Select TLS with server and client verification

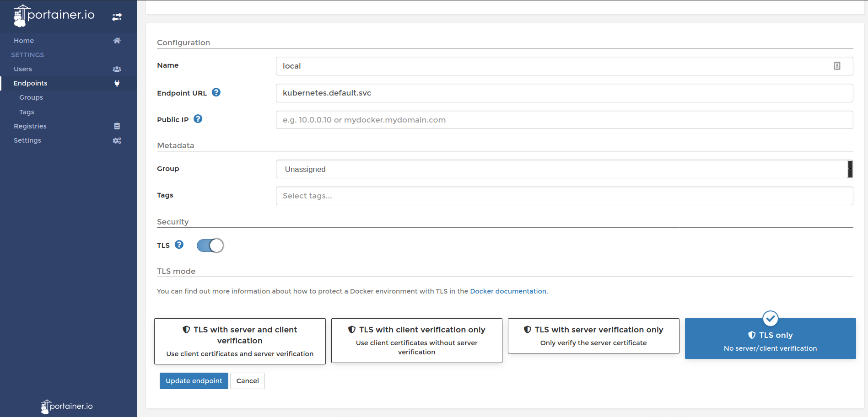coord(240,341)
